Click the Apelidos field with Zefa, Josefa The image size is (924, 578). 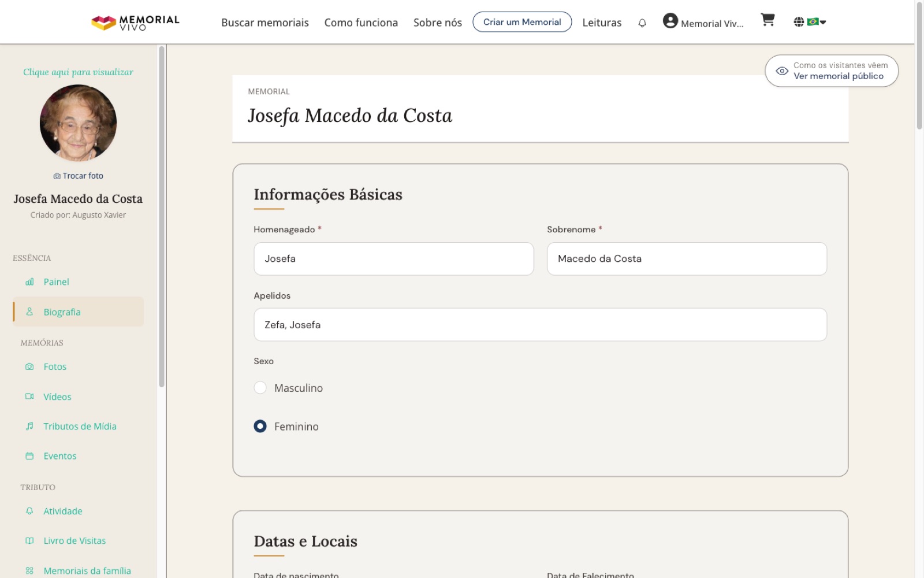coord(540,325)
